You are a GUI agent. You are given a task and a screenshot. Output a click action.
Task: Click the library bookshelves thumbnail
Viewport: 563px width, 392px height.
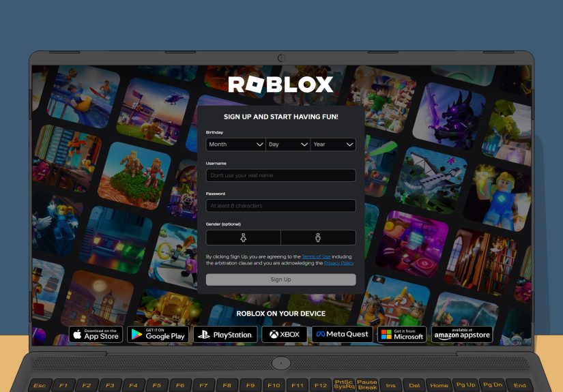(x=482, y=262)
